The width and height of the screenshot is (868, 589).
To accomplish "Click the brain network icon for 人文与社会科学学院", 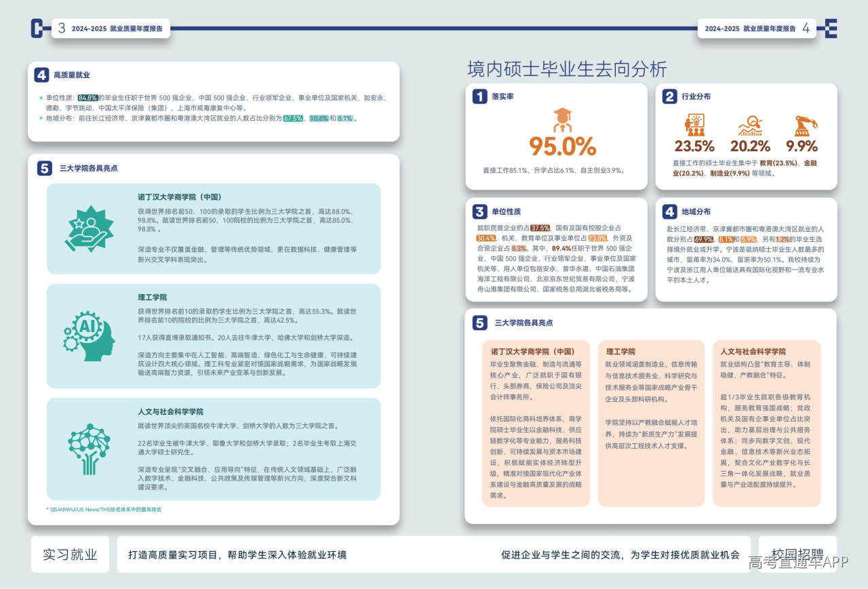I will pos(89,449).
